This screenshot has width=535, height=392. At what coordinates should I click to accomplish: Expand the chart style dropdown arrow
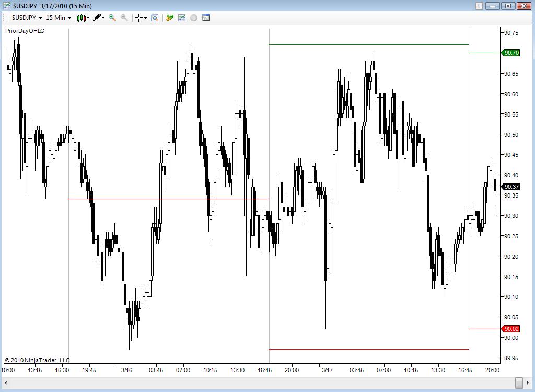(x=88, y=18)
